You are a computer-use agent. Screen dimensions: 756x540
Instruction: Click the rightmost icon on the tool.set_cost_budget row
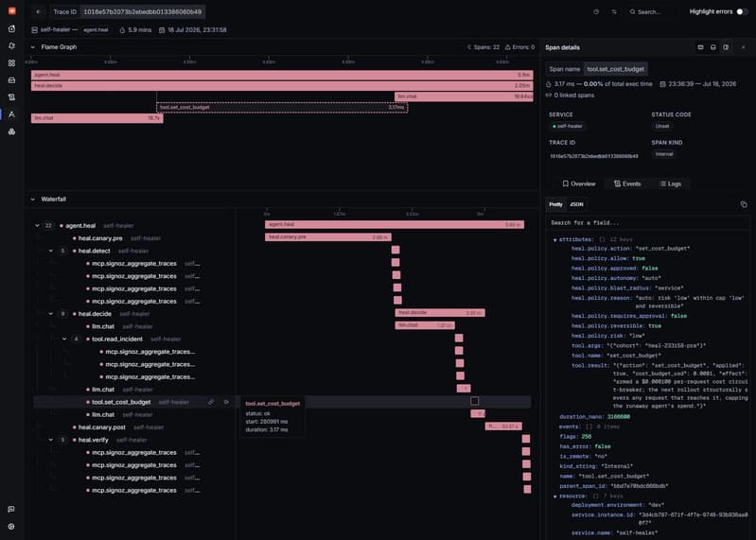point(225,402)
